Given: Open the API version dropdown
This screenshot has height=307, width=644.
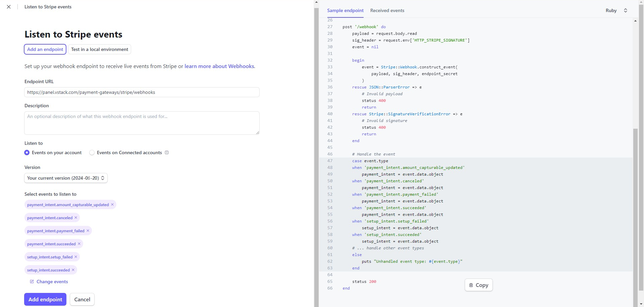Looking at the screenshot, I should point(66,178).
